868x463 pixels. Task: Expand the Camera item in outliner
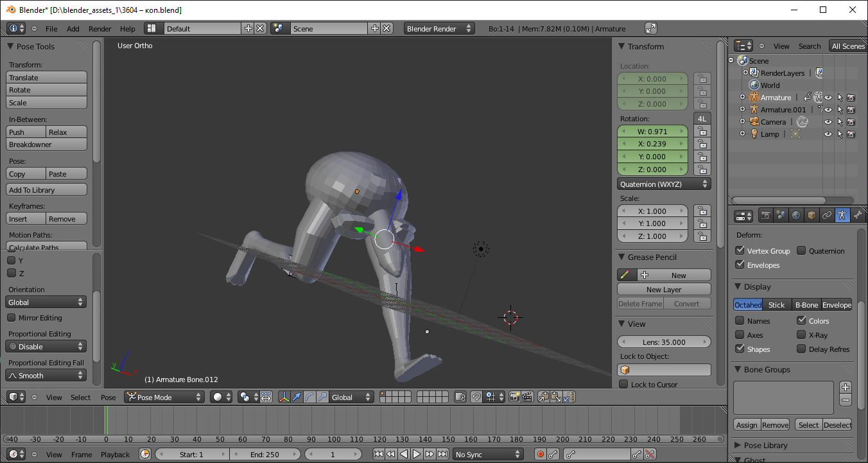742,122
